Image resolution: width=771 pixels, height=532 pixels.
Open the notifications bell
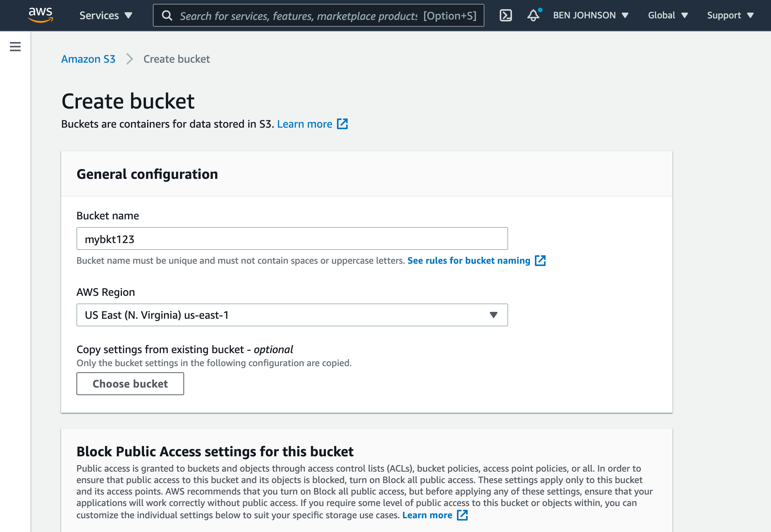click(x=533, y=16)
